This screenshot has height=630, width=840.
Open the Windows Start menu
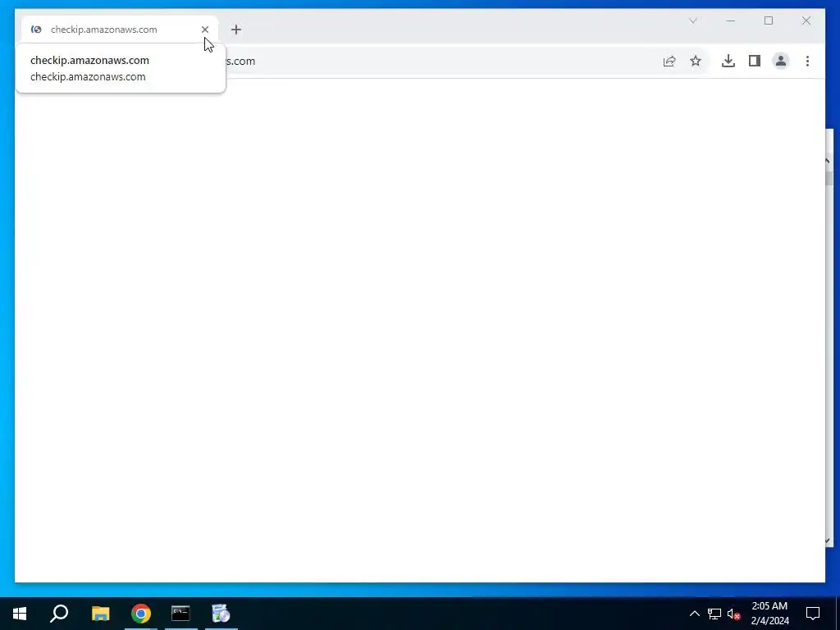pyautogui.click(x=20, y=614)
